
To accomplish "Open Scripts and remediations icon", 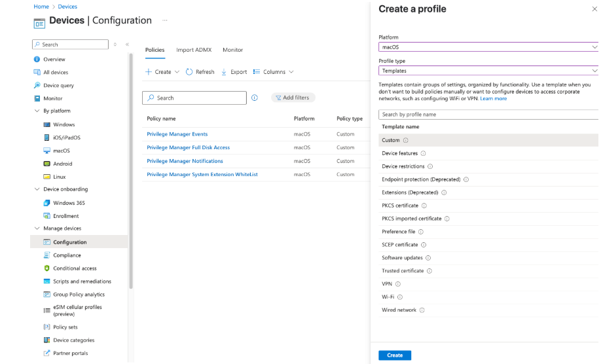I will 47,282.
